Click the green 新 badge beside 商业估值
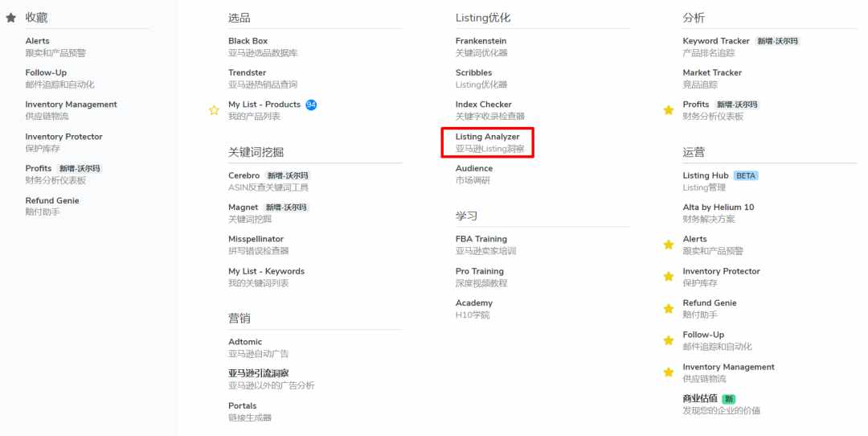Screen dimensions: 868x436 click(x=729, y=399)
